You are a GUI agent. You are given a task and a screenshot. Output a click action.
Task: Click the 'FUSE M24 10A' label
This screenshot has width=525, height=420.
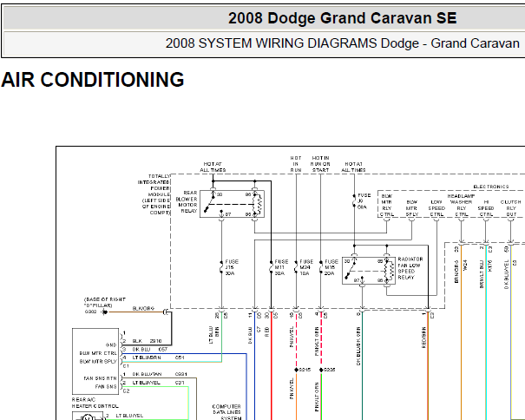[x=306, y=267]
